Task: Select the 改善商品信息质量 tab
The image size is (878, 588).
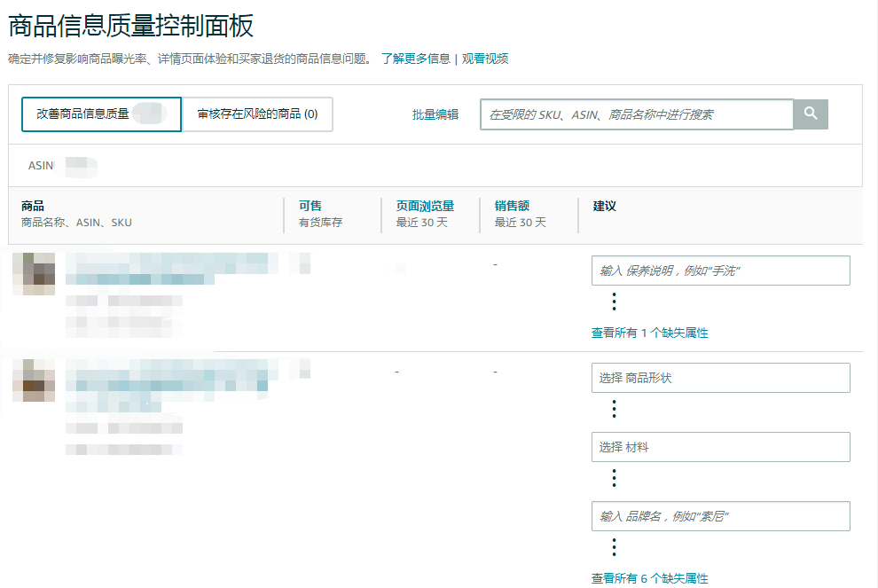Action: pos(101,114)
